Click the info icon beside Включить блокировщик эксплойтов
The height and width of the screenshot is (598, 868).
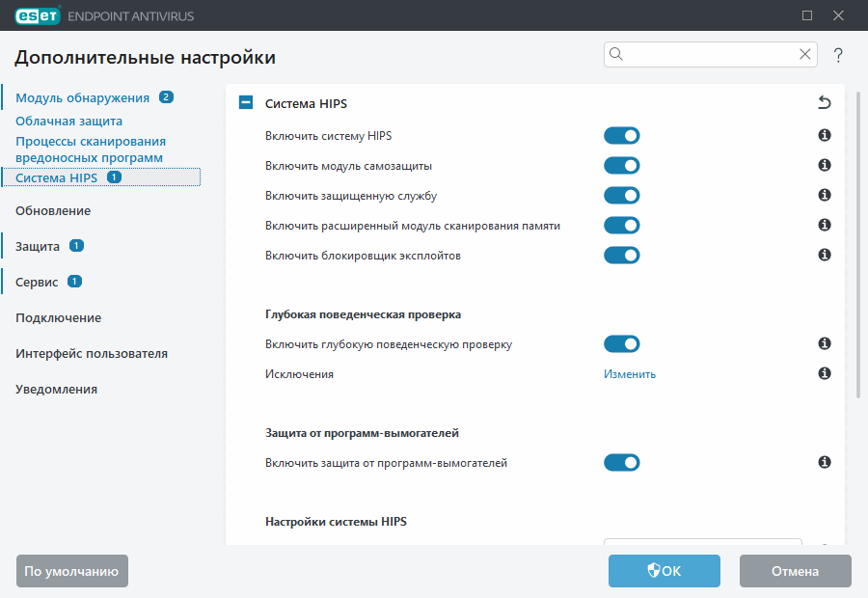pos(824,255)
